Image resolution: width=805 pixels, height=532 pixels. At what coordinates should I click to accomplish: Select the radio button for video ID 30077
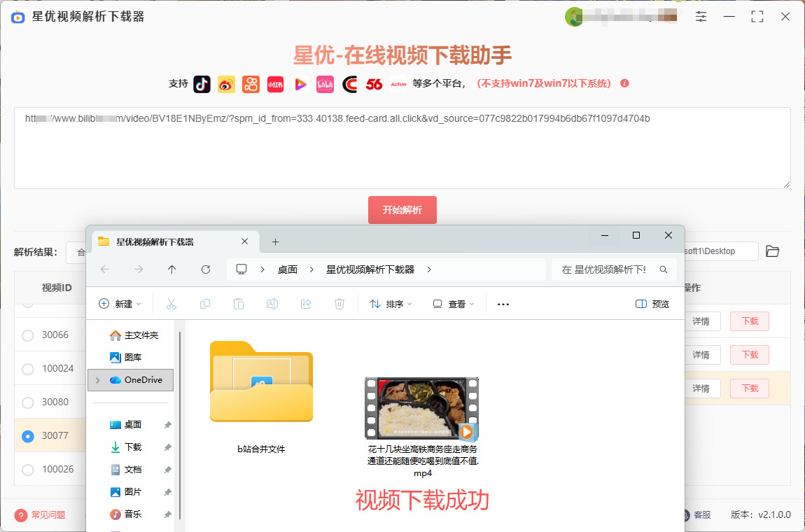[x=28, y=436]
